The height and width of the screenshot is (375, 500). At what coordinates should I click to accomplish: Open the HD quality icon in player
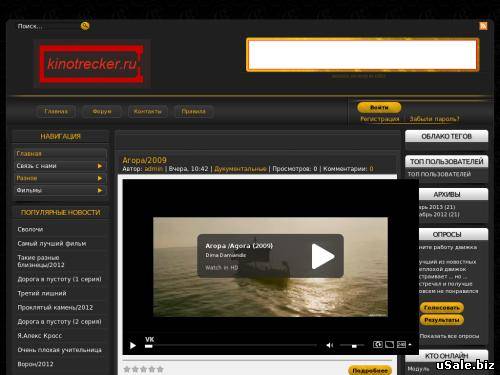[401, 344]
